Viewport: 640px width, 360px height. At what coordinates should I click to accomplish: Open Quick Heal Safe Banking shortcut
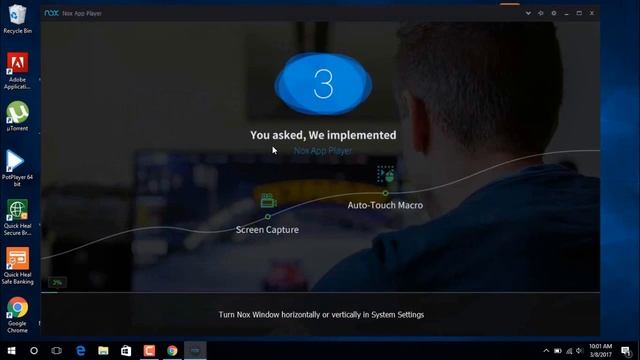pos(17,266)
